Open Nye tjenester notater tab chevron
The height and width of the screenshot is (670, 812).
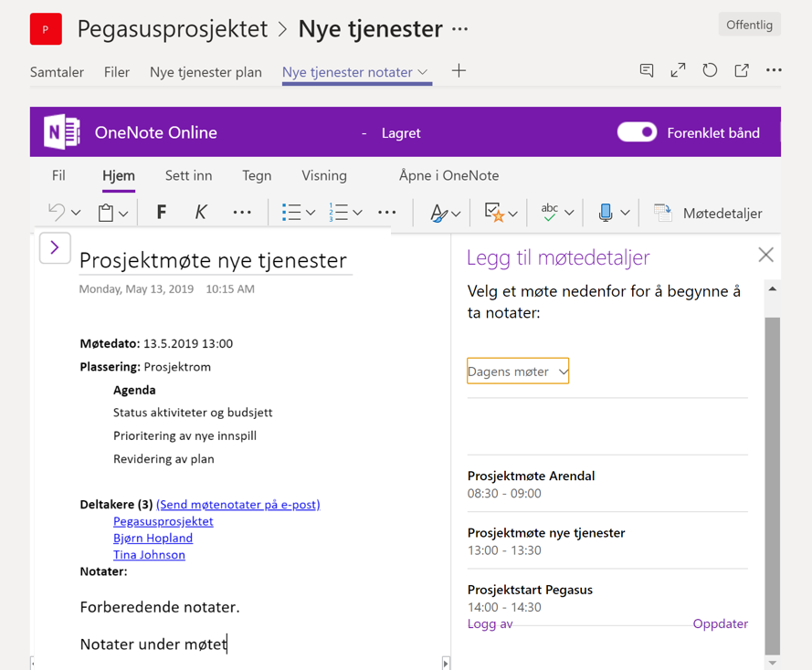(x=423, y=72)
